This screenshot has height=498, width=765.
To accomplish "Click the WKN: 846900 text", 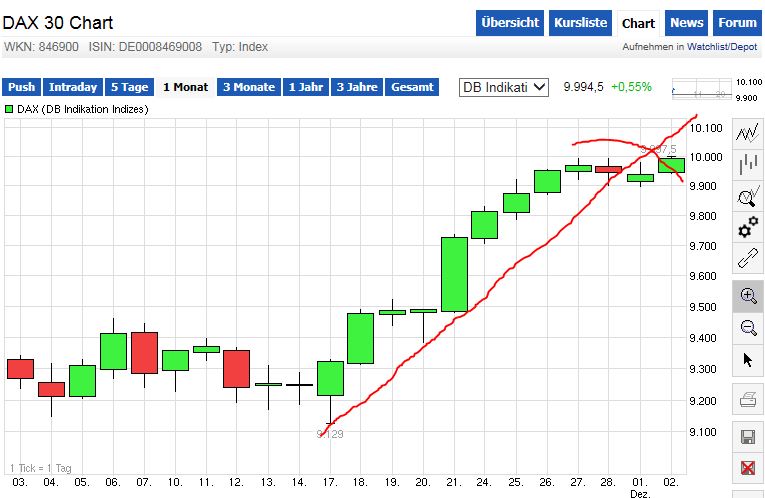I will 41,47.
